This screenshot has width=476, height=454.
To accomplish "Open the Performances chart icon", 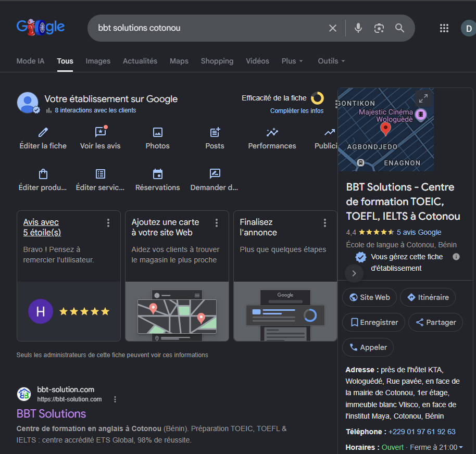I will click(x=272, y=132).
